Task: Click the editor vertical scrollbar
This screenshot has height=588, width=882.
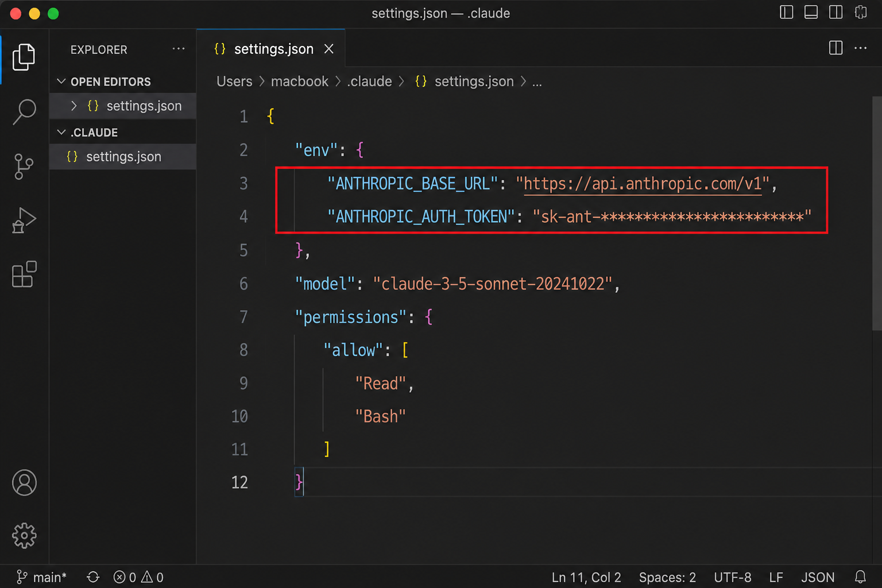Action: 877,214
